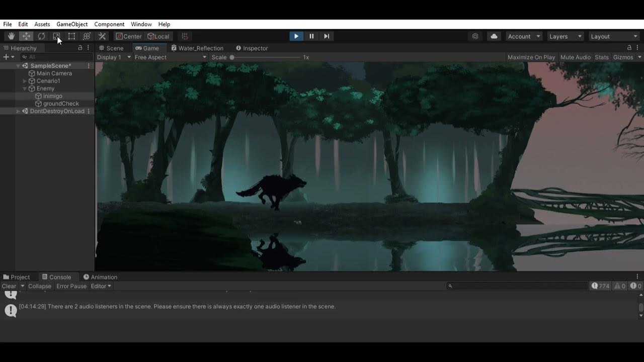Open the Account dropdown
This screenshot has width=644, height=362.
pos(524,36)
